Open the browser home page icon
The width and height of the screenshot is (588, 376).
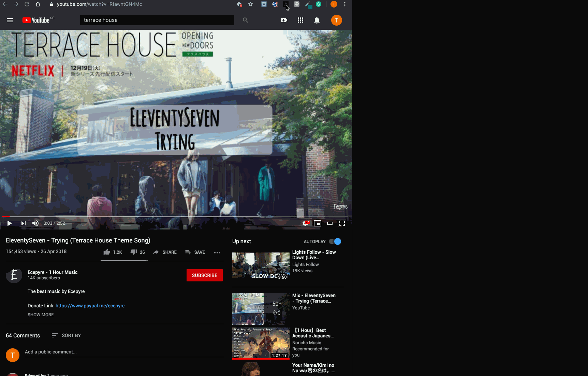click(x=38, y=4)
